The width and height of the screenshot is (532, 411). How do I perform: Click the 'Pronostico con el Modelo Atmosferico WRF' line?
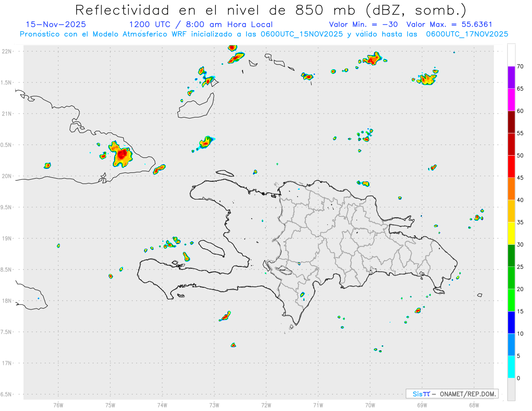pos(264,34)
